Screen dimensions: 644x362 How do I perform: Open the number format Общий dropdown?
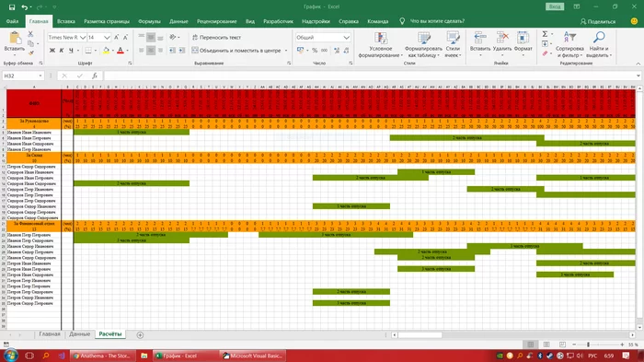point(346,38)
